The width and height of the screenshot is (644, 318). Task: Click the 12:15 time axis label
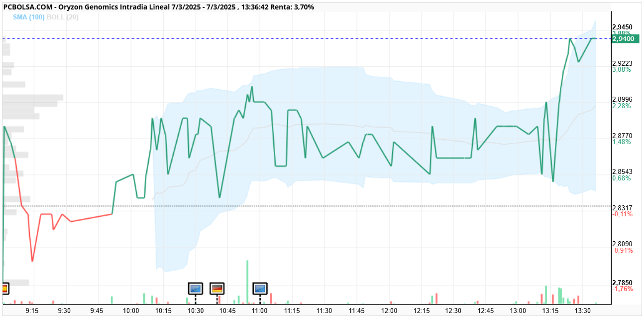click(x=422, y=311)
